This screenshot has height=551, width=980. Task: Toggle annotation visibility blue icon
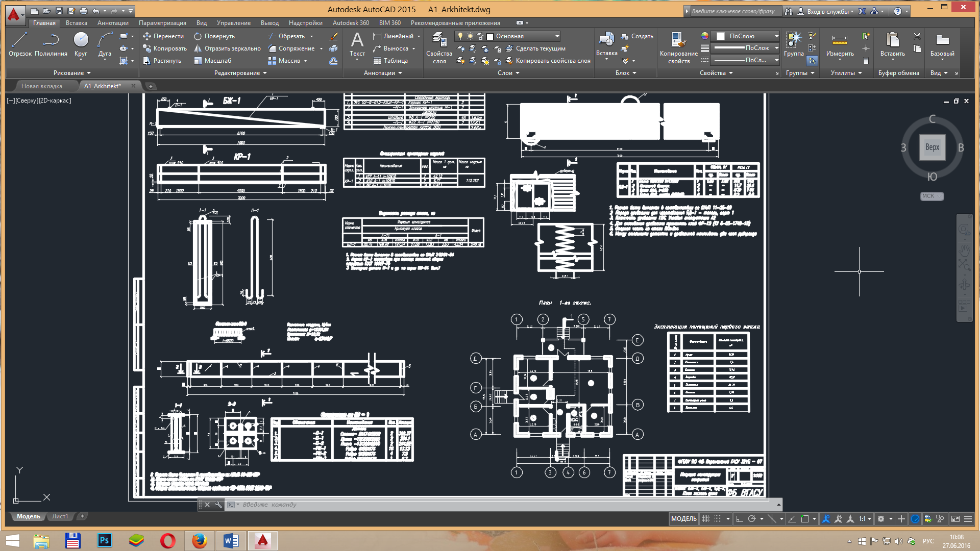click(826, 519)
